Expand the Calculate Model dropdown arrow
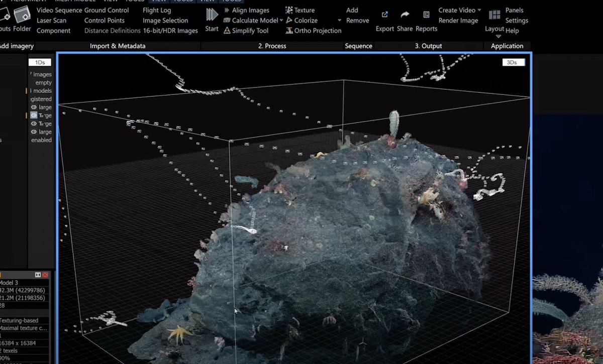Image resolution: width=603 pixels, height=364 pixels. [x=281, y=21]
